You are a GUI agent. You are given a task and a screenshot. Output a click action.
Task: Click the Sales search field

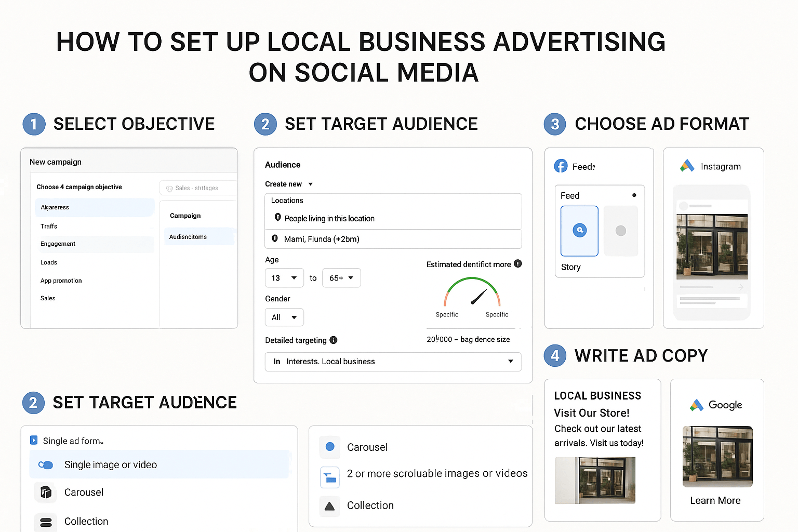pyautogui.click(x=198, y=188)
